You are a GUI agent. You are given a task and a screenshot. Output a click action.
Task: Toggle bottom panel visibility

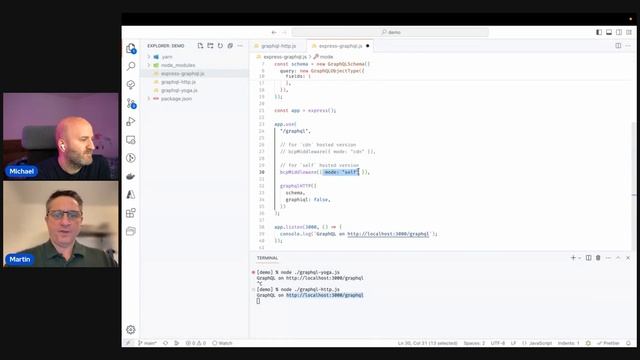(x=609, y=32)
